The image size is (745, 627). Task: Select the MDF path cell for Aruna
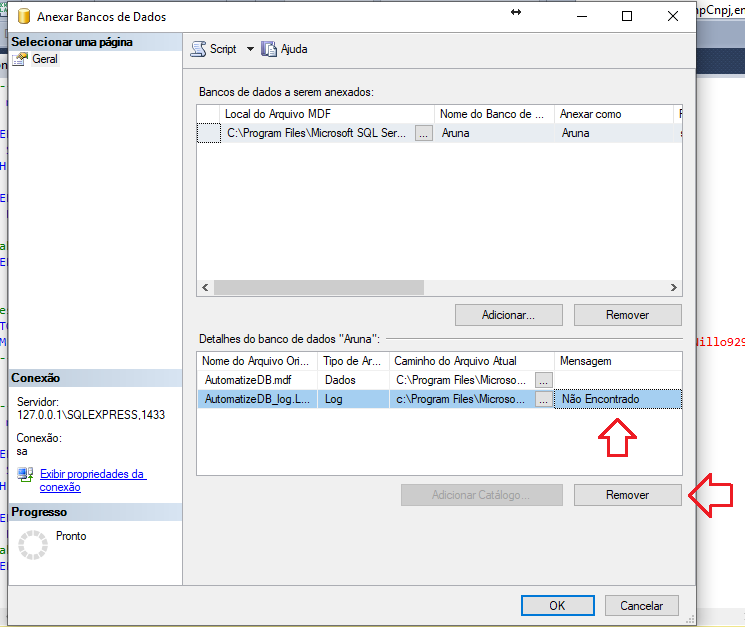coord(316,133)
